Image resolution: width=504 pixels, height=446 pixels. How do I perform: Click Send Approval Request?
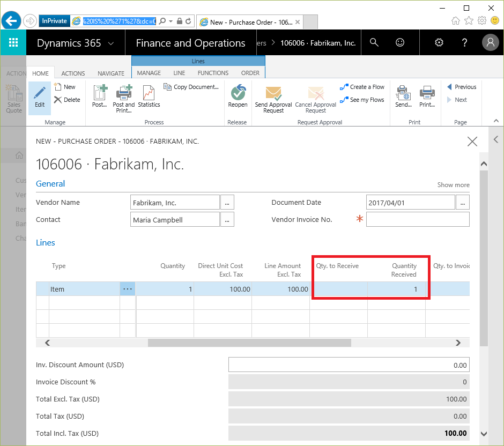pyautogui.click(x=273, y=99)
